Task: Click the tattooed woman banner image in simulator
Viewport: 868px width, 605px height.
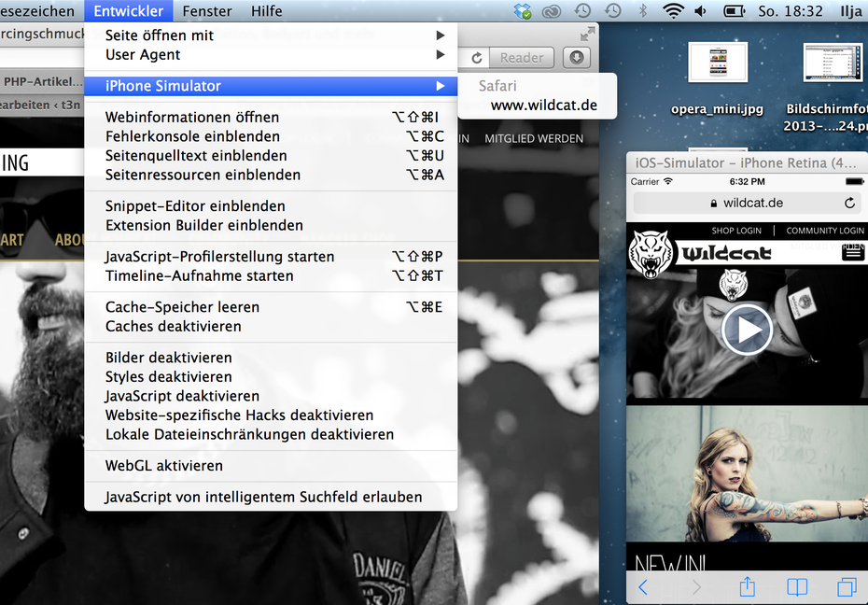Action: pos(747,473)
